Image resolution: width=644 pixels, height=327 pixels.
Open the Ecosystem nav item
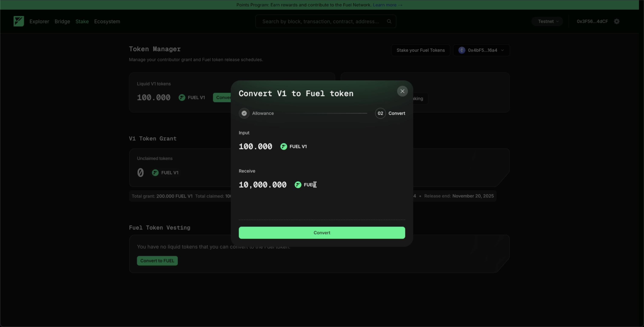[x=107, y=21]
